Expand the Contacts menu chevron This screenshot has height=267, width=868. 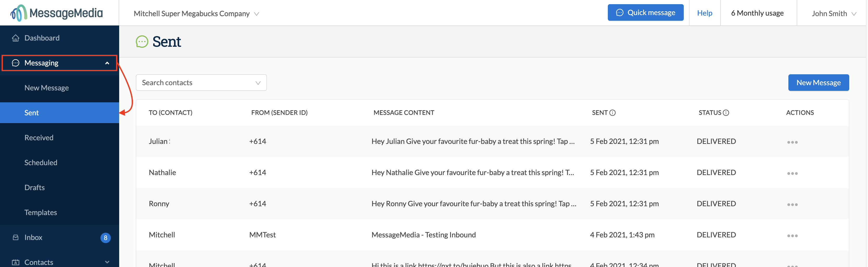click(x=107, y=262)
